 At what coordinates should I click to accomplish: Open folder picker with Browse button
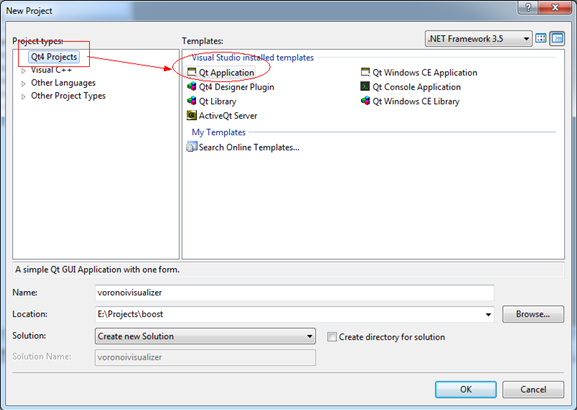click(x=533, y=314)
